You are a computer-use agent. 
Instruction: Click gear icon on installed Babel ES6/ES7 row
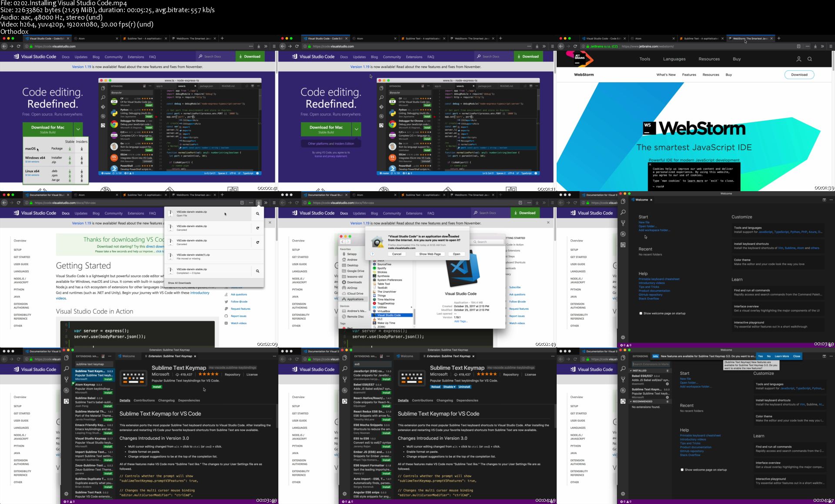tap(667, 384)
